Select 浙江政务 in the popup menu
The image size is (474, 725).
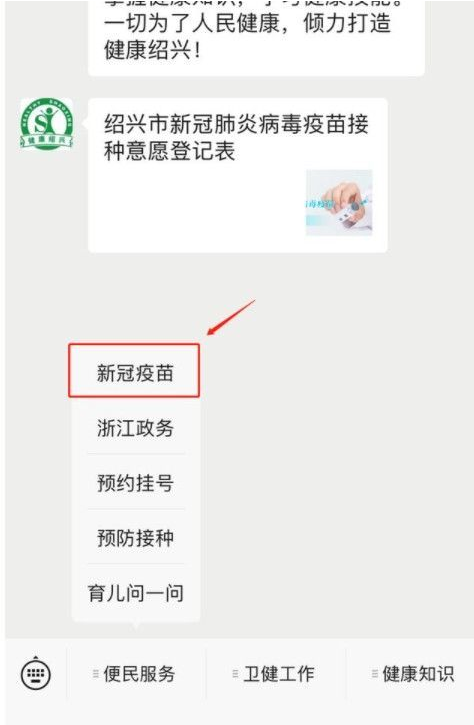[135, 427]
